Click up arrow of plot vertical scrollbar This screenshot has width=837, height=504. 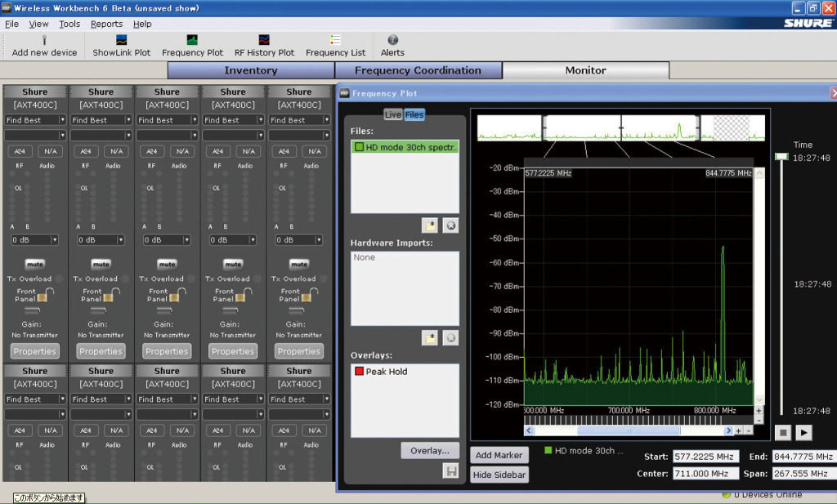coord(759,173)
